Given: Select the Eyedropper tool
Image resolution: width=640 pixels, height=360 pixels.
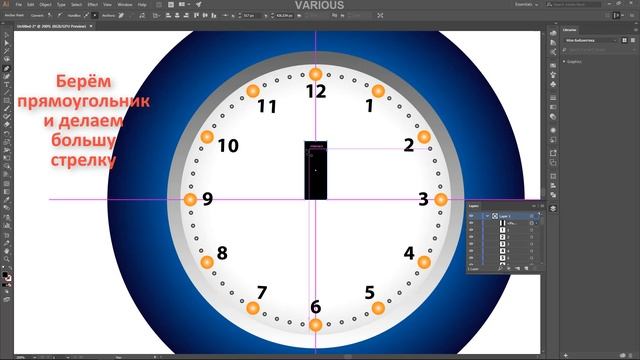Looking at the screenshot, I should click(7, 199).
